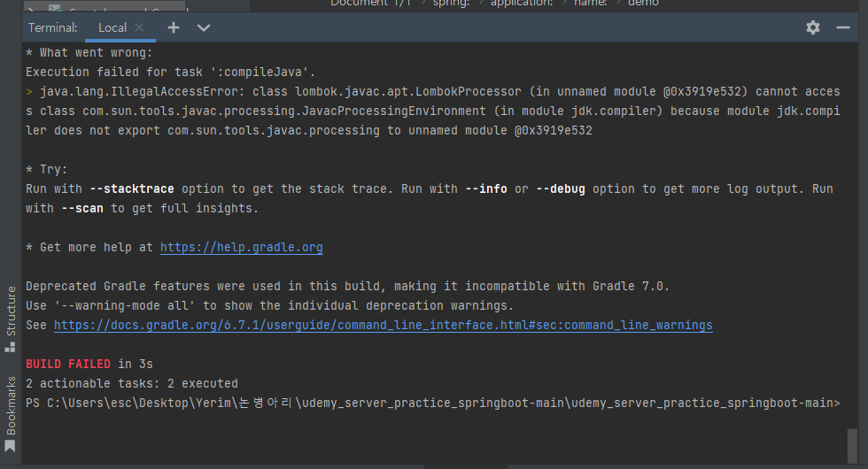Click the --debug option text
The image size is (868, 469).
tap(560, 189)
